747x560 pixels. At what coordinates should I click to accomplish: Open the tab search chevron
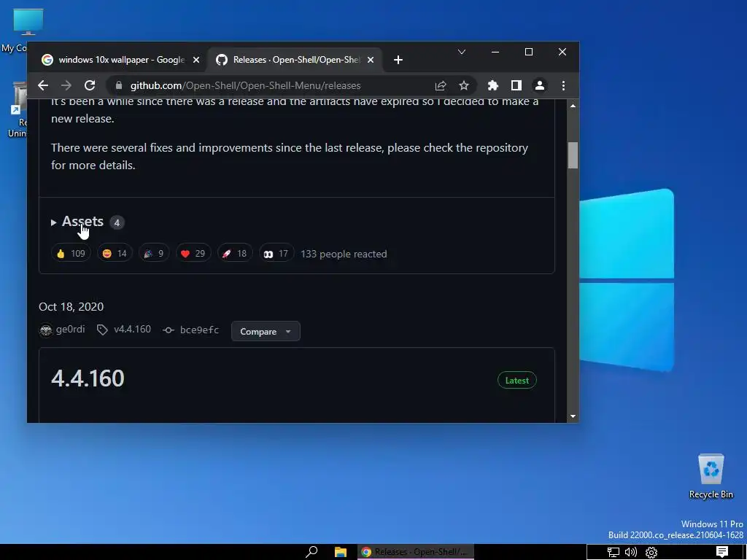[462, 52]
